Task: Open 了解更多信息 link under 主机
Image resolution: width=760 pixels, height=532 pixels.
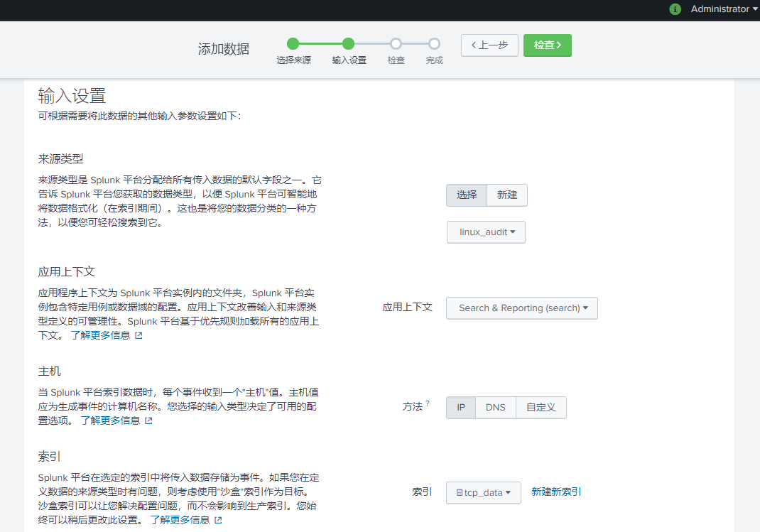Action: (x=111, y=420)
